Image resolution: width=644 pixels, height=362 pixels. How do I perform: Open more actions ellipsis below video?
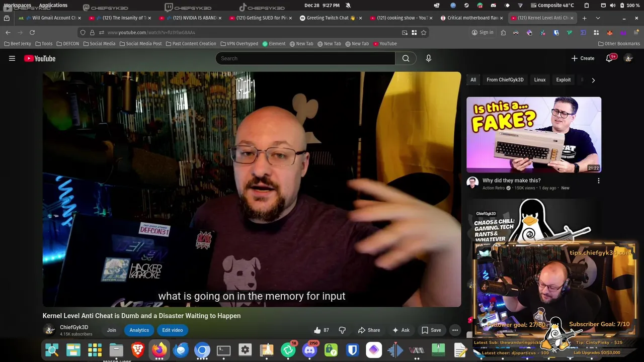click(x=455, y=330)
